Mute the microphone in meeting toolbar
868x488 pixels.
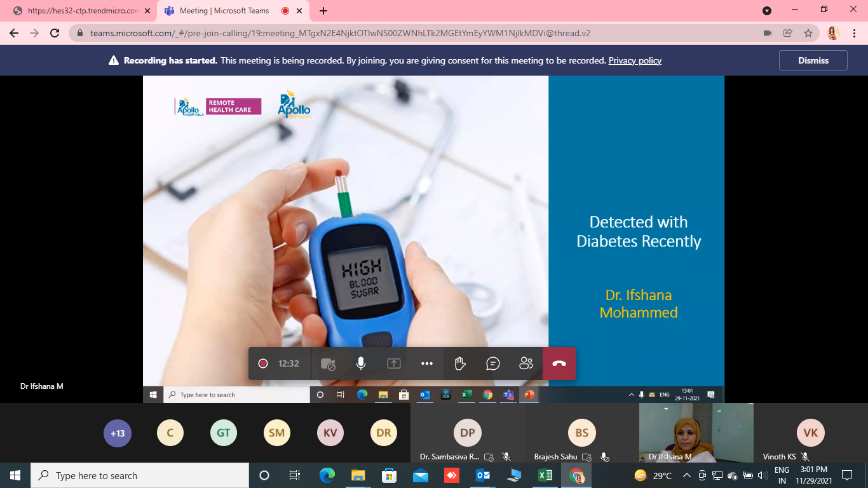tap(361, 363)
